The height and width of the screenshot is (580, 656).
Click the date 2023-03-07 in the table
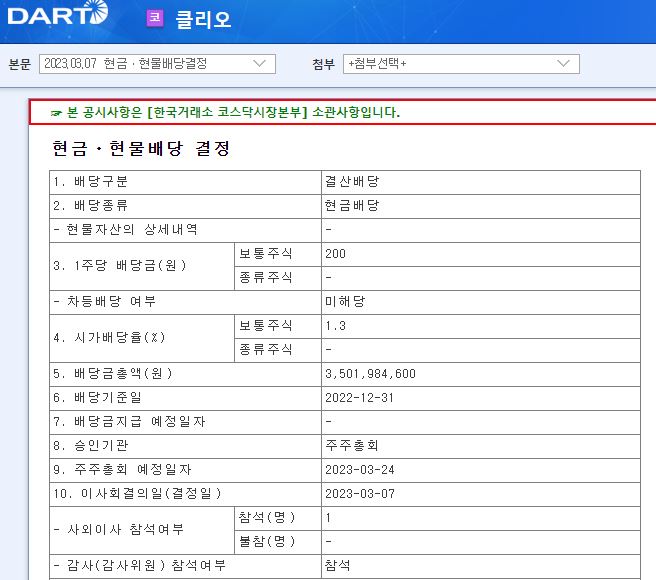click(360, 494)
